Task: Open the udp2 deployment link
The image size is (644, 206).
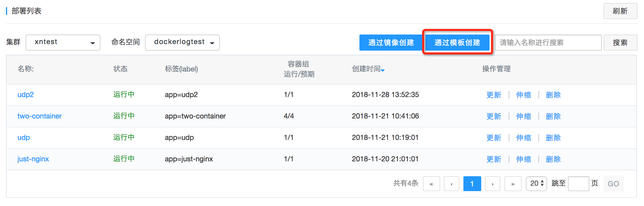Action: (26, 95)
